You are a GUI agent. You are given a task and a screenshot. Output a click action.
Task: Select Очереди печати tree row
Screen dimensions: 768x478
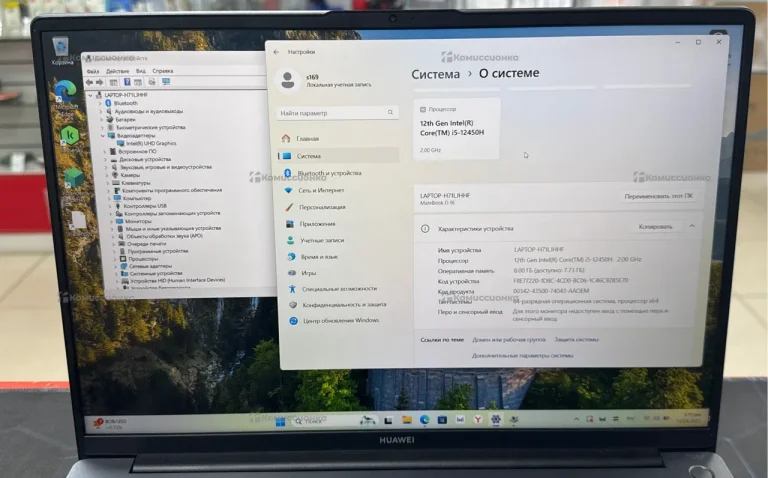click(x=143, y=243)
